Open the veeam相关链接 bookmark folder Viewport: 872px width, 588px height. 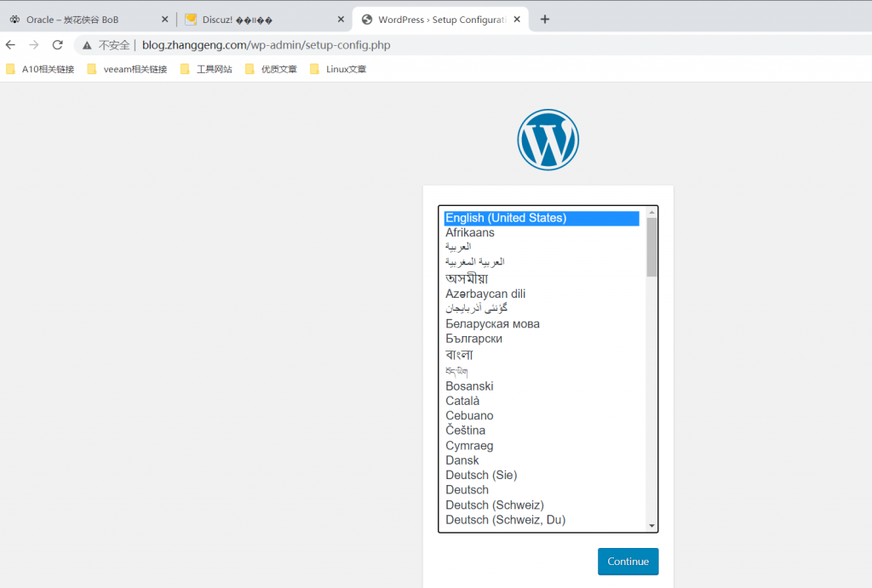(x=128, y=69)
